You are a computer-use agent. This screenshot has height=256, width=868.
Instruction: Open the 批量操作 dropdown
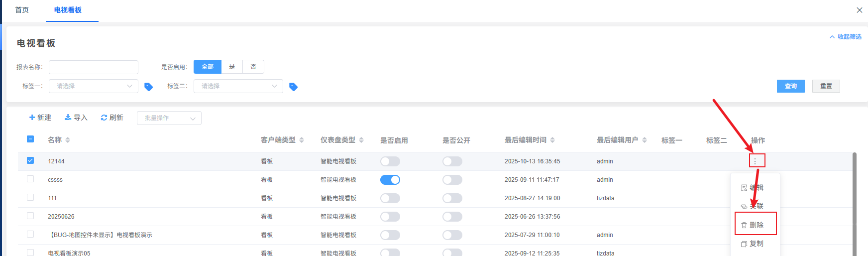(169, 118)
